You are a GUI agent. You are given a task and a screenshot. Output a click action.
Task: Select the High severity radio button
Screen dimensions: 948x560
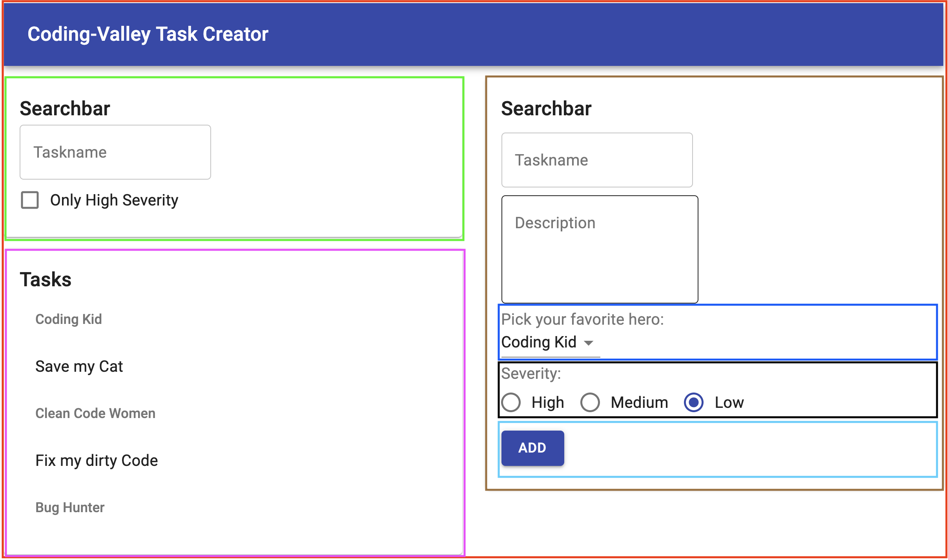511,402
